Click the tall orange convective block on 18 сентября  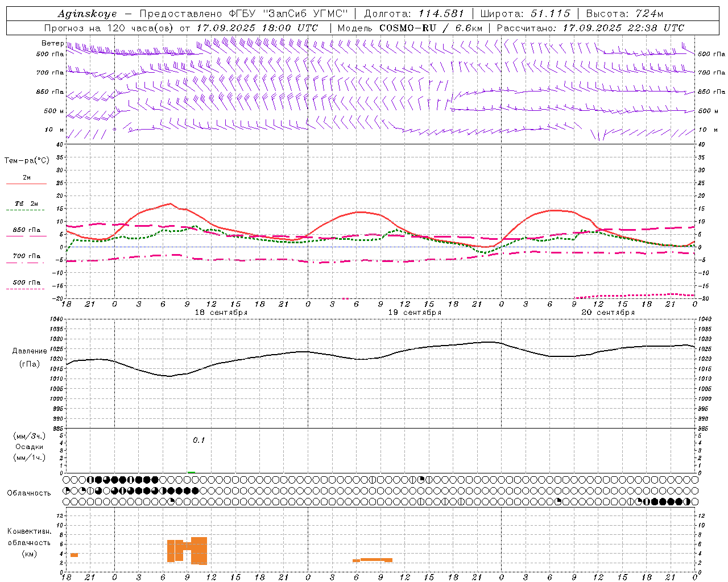click(199, 551)
